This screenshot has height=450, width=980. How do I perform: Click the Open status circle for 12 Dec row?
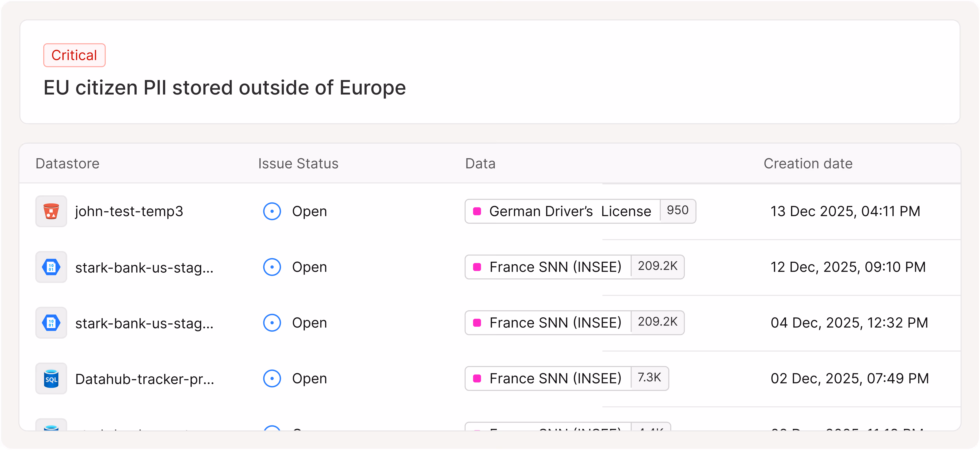click(272, 267)
